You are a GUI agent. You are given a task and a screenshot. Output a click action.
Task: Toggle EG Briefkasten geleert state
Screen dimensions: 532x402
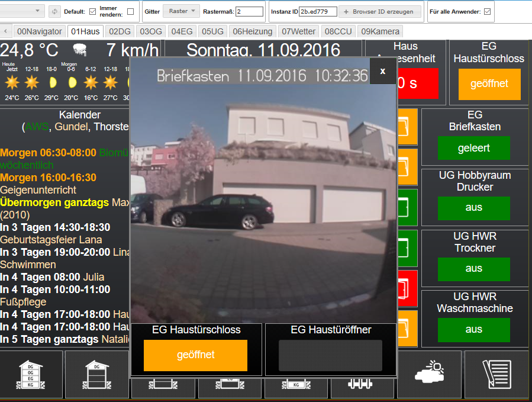tap(474, 148)
